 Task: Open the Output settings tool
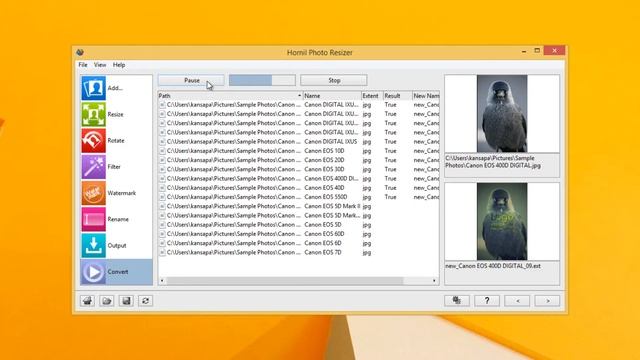tap(116, 245)
